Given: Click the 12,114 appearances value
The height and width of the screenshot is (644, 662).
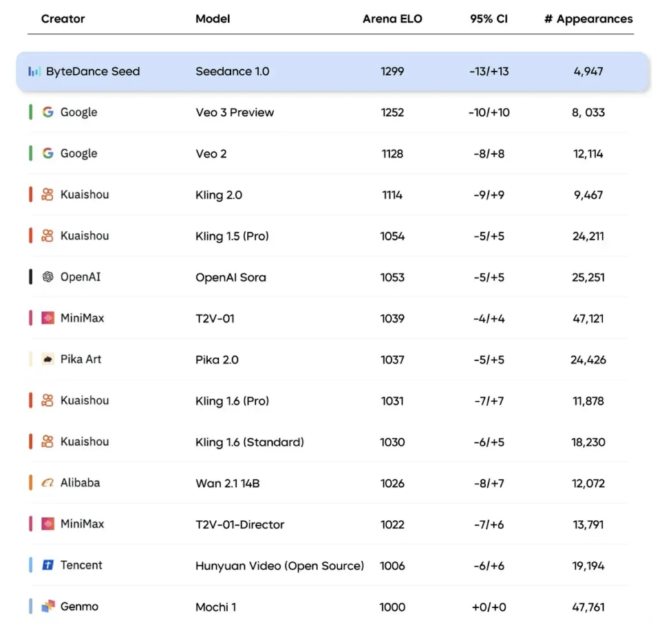Looking at the screenshot, I should click(588, 153).
